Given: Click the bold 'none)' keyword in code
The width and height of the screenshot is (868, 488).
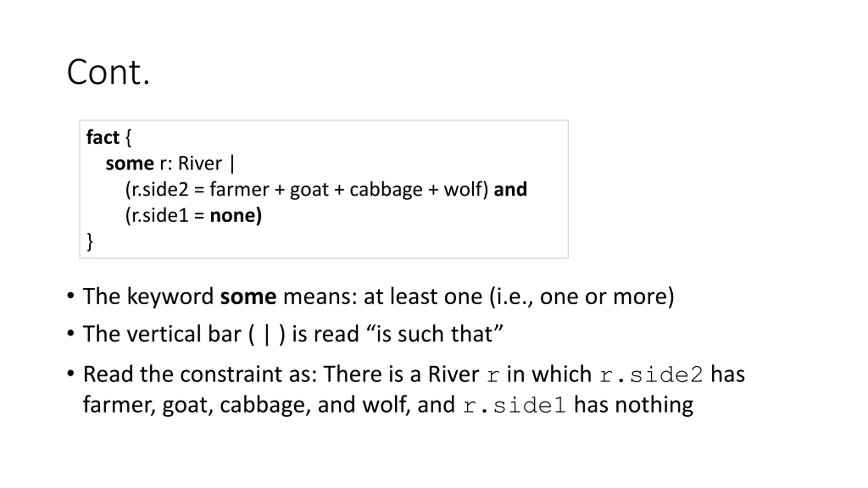Looking at the screenshot, I should 236,216.
